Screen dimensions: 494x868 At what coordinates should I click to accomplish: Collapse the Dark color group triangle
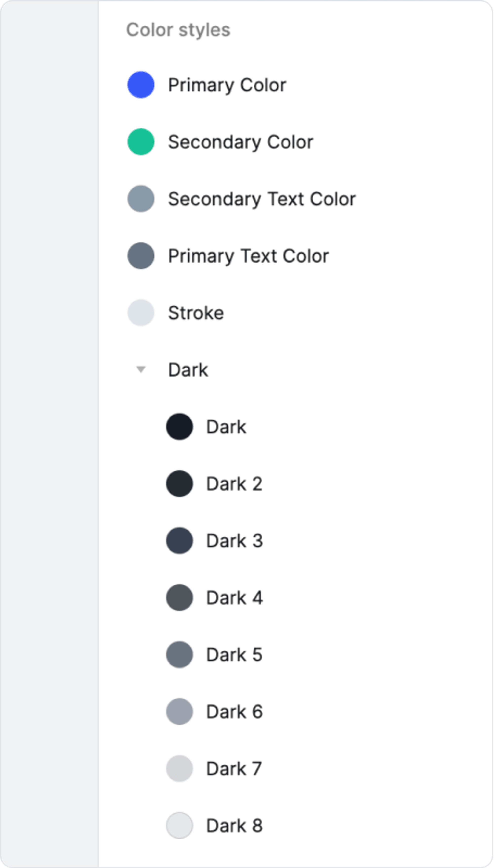click(x=141, y=369)
